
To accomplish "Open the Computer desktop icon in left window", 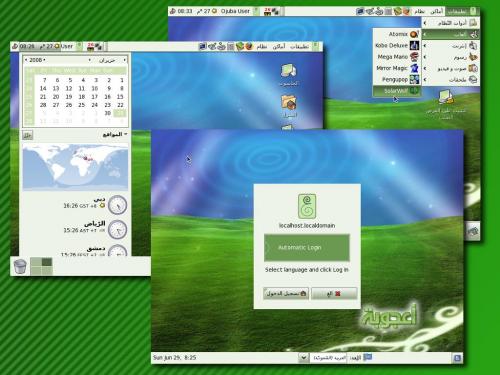I will point(289,75).
